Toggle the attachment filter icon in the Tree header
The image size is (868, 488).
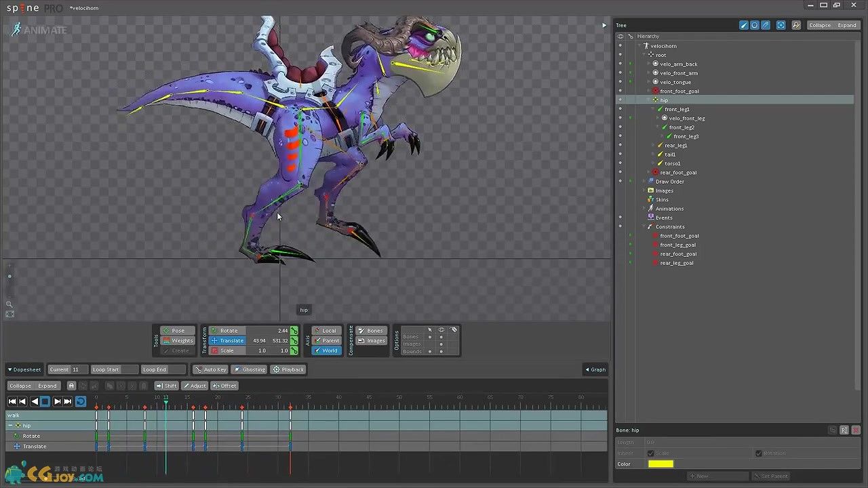click(766, 25)
